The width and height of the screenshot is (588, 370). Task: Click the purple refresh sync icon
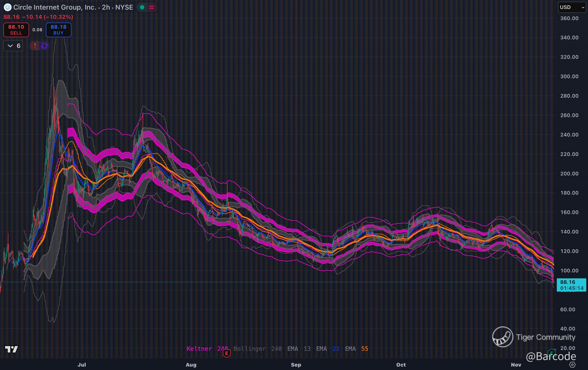point(44,46)
